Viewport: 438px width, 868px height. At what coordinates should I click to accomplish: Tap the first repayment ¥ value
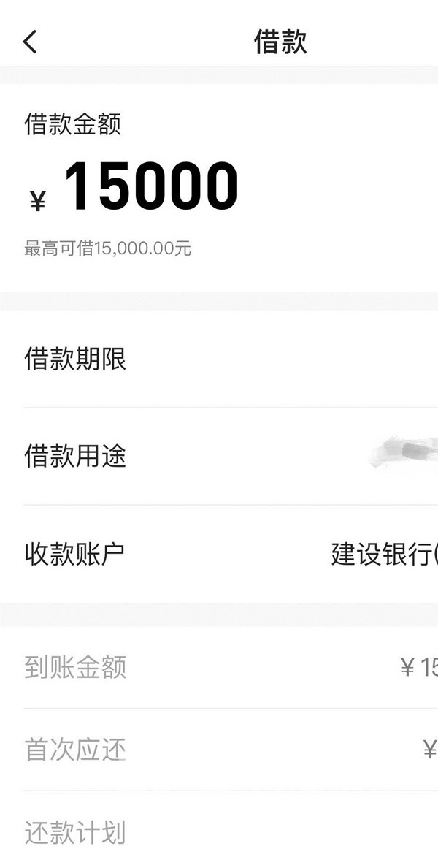pyautogui.click(x=430, y=750)
